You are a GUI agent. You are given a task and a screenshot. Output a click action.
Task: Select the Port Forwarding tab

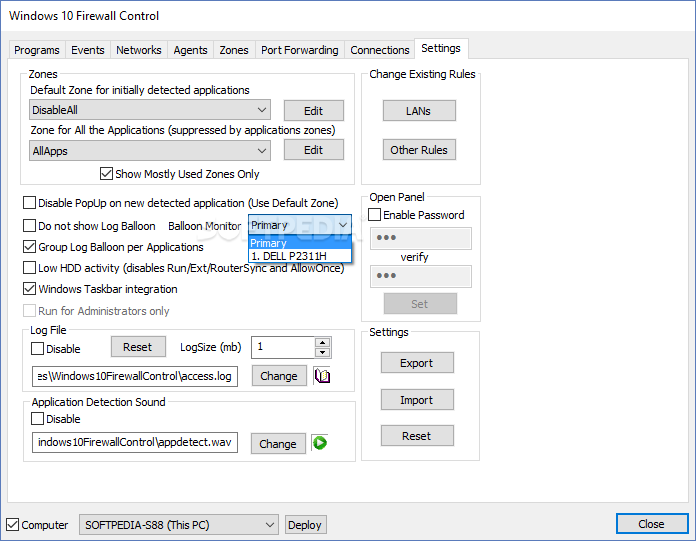(300, 50)
